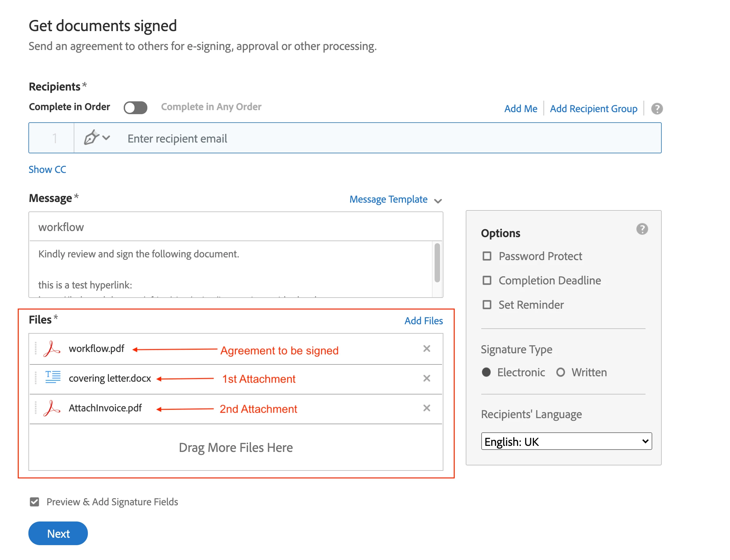Toggle the Complete in Order switch
The height and width of the screenshot is (560, 730).
coord(135,108)
